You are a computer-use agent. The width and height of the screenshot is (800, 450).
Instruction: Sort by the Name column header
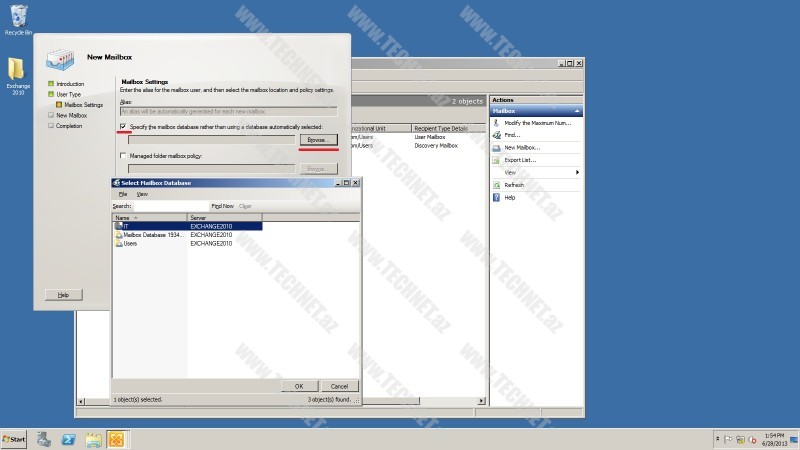[x=149, y=217]
